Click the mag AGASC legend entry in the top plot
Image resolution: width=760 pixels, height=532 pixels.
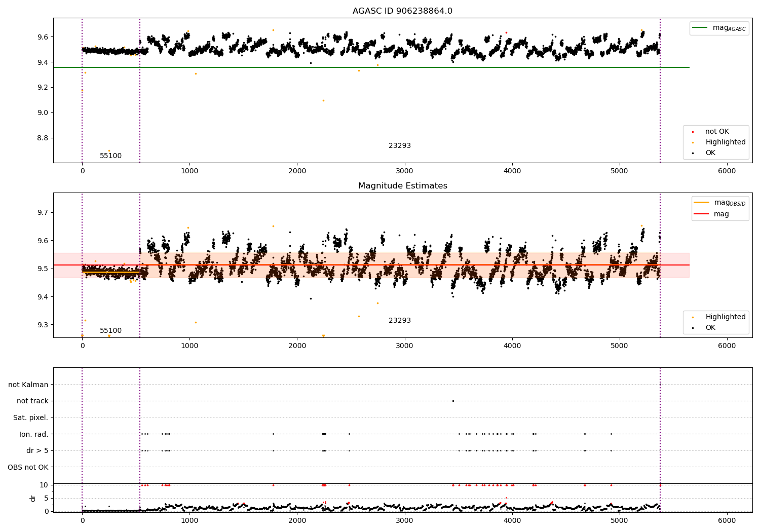pyautogui.click(x=719, y=28)
